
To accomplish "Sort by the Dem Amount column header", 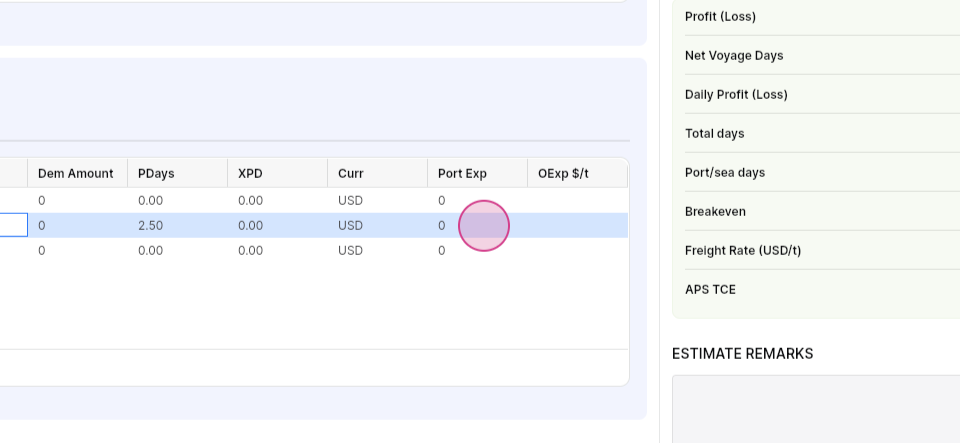I will (x=77, y=173).
